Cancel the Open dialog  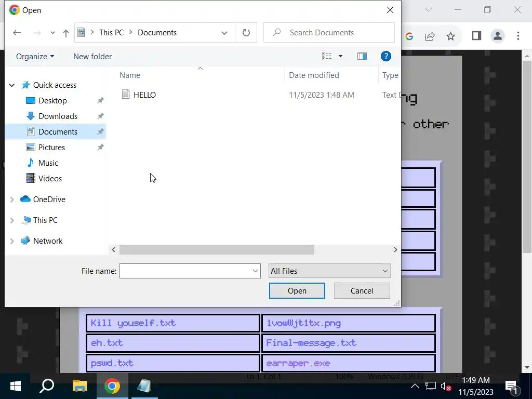pyautogui.click(x=362, y=291)
